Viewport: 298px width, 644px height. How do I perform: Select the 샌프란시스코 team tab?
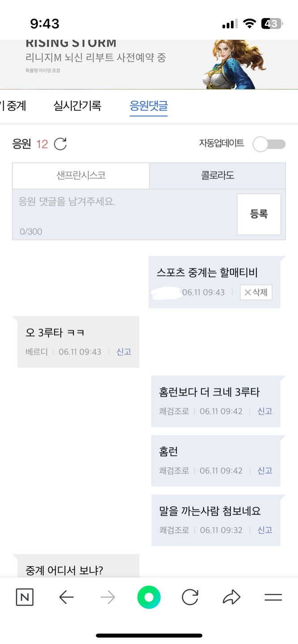[x=81, y=175]
